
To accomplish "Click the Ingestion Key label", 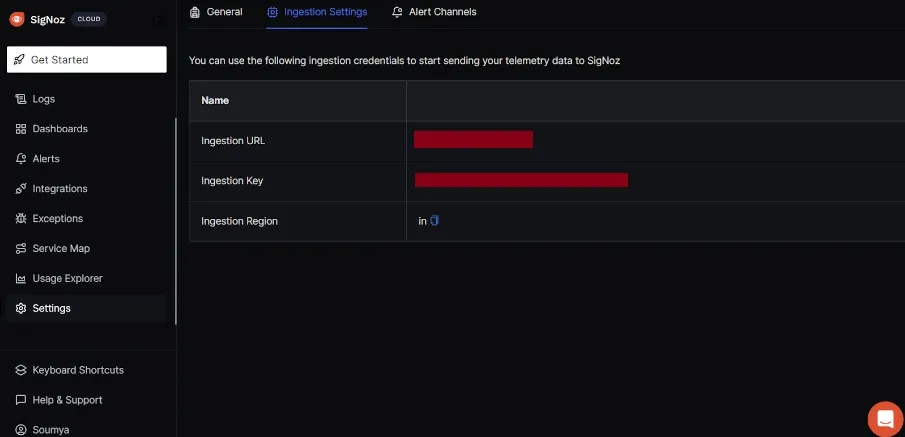I will tap(232, 181).
